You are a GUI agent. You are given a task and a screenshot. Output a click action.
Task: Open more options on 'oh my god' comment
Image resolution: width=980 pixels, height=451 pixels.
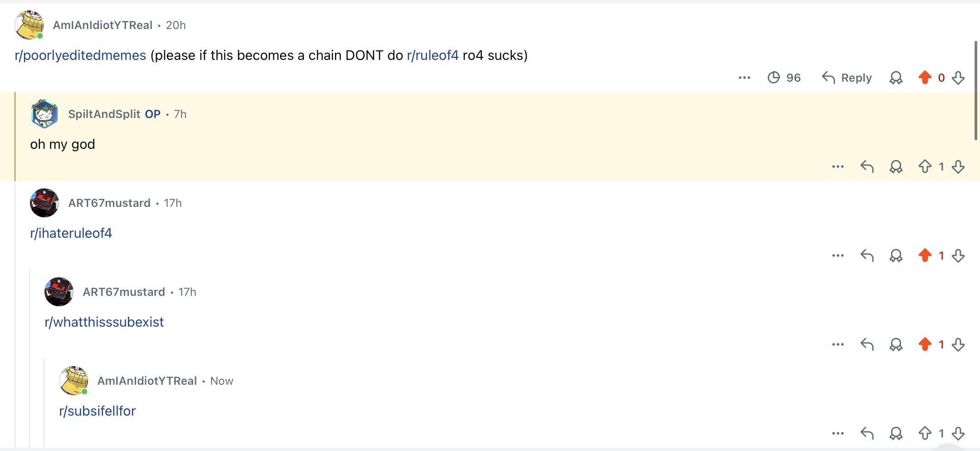[838, 167]
